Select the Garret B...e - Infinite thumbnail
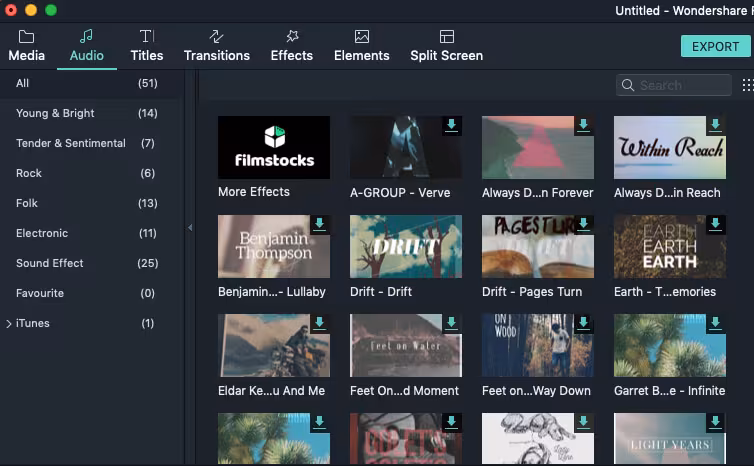 click(670, 345)
